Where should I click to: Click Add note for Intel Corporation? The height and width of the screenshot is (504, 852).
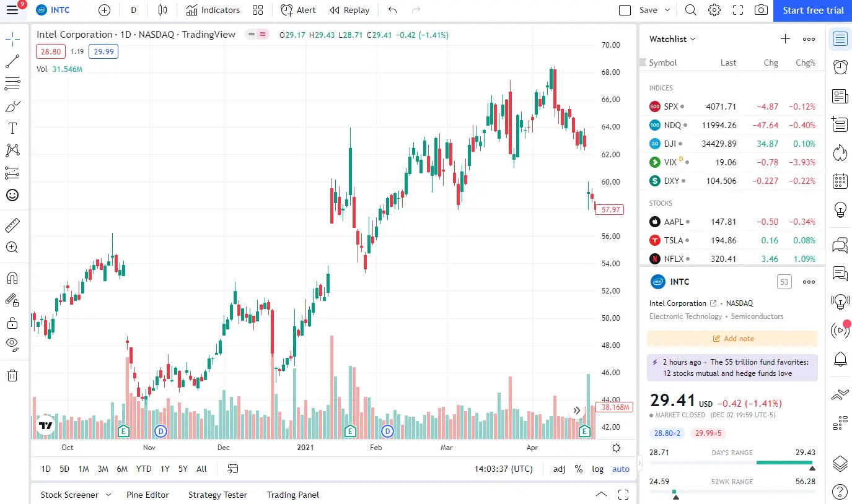point(732,338)
